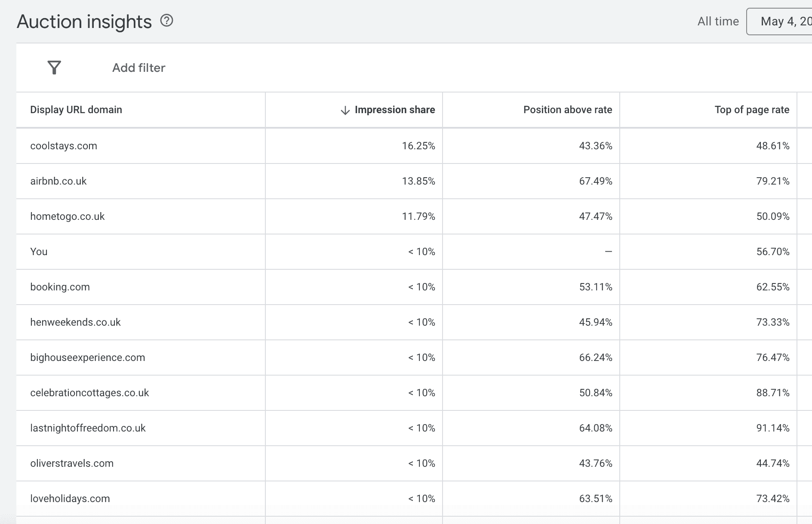This screenshot has height=524, width=812.
Task: Click the All time period label
Action: pyautogui.click(x=717, y=21)
